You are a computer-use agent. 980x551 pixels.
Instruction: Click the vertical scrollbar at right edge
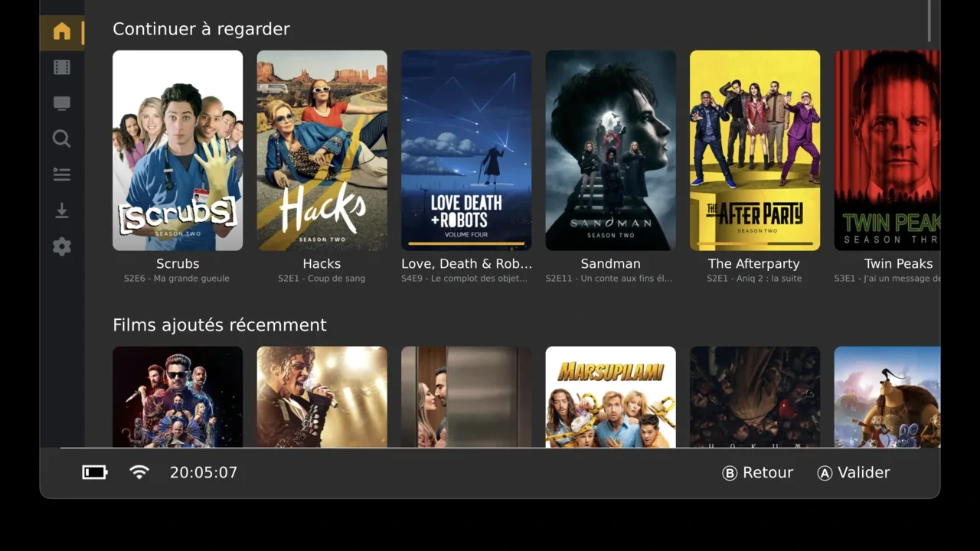point(929,21)
